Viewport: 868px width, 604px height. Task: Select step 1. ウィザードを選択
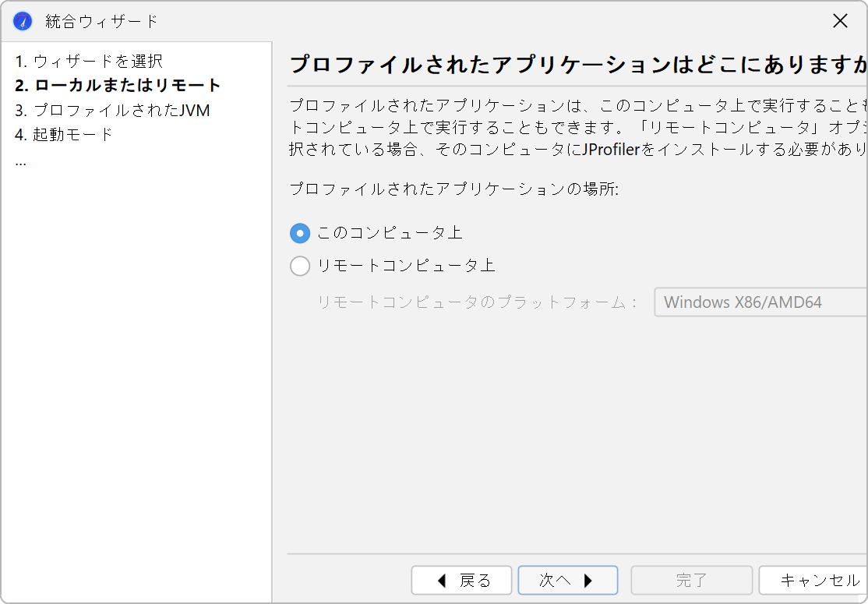pos(89,61)
